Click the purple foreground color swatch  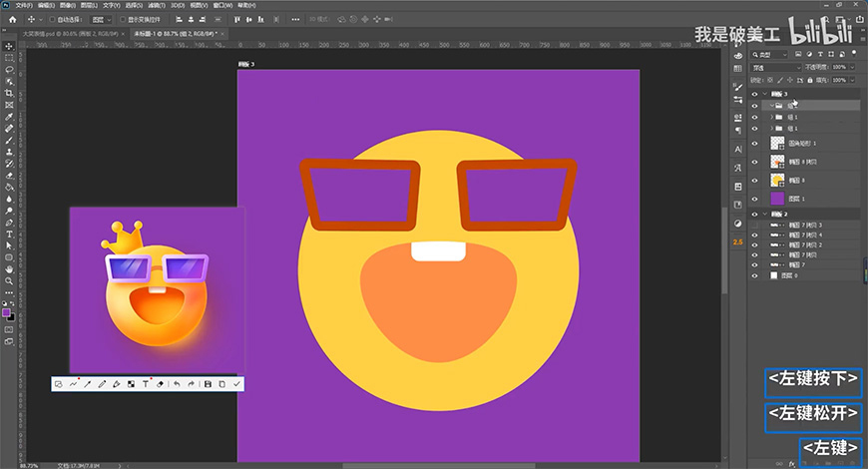point(7,312)
